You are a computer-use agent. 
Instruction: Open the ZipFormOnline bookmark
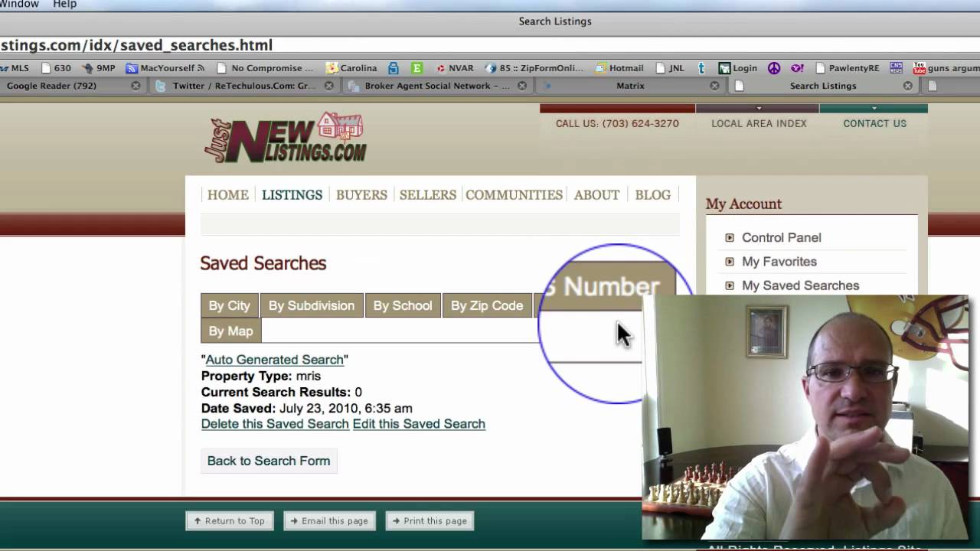click(534, 68)
